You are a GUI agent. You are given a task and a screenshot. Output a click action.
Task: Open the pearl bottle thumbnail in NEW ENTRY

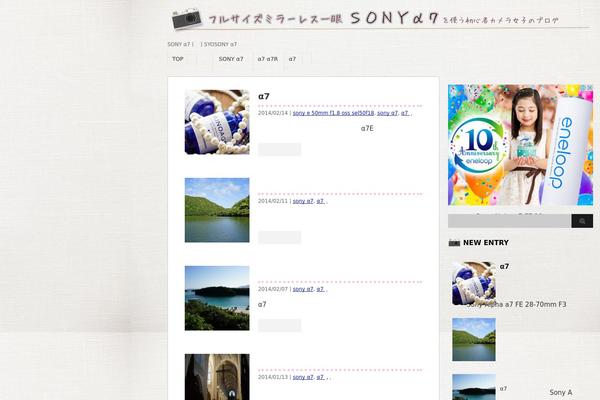tap(474, 284)
